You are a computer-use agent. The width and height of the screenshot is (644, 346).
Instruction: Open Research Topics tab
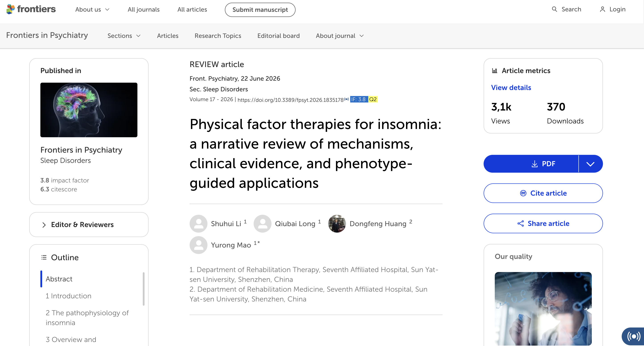pyautogui.click(x=218, y=36)
